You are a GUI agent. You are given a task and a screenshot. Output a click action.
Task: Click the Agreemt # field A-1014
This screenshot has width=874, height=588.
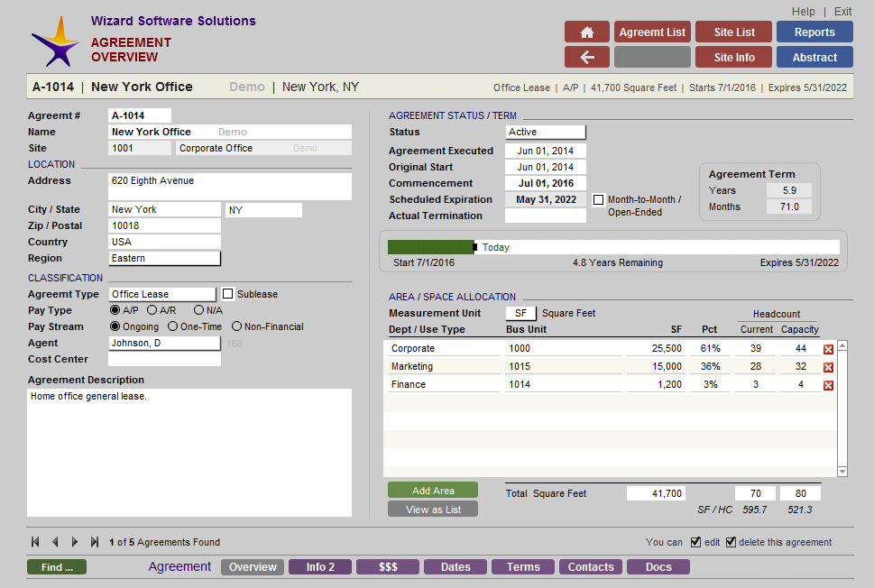[139, 115]
